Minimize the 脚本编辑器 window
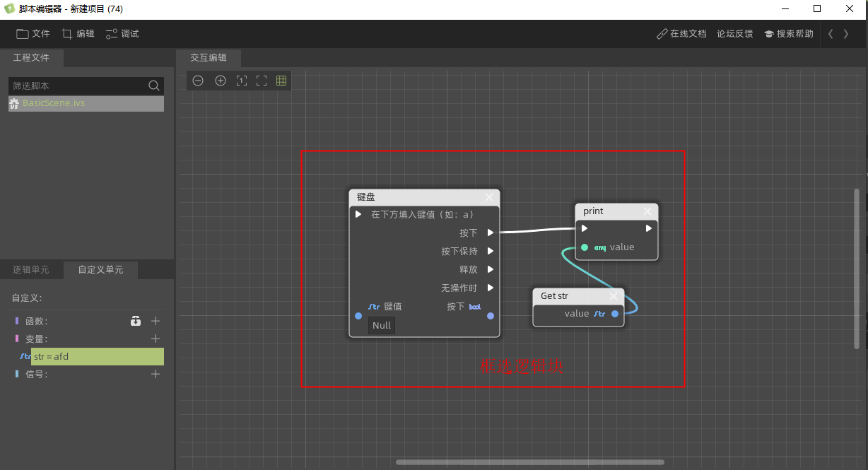The image size is (868, 470). pyautogui.click(x=786, y=8)
